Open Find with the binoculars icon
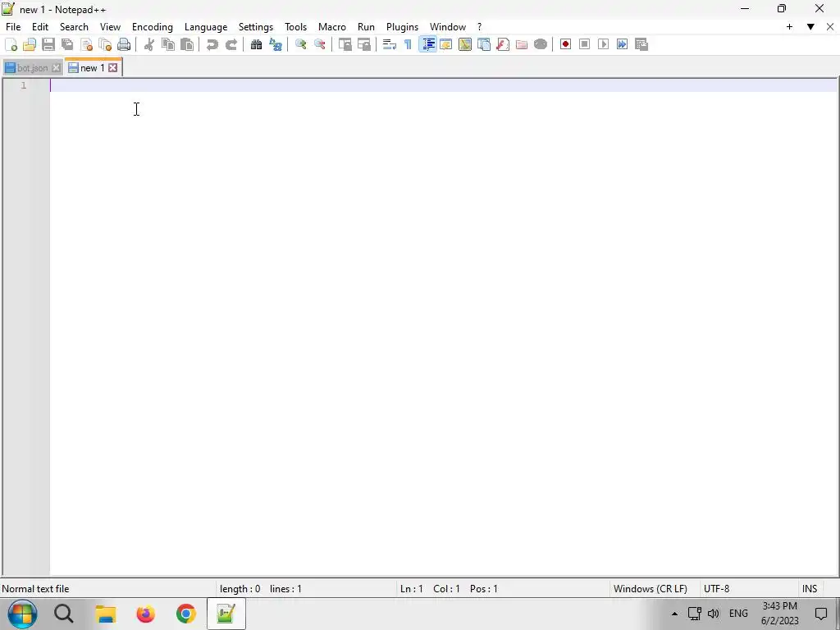The height and width of the screenshot is (630, 840). [256, 44]
